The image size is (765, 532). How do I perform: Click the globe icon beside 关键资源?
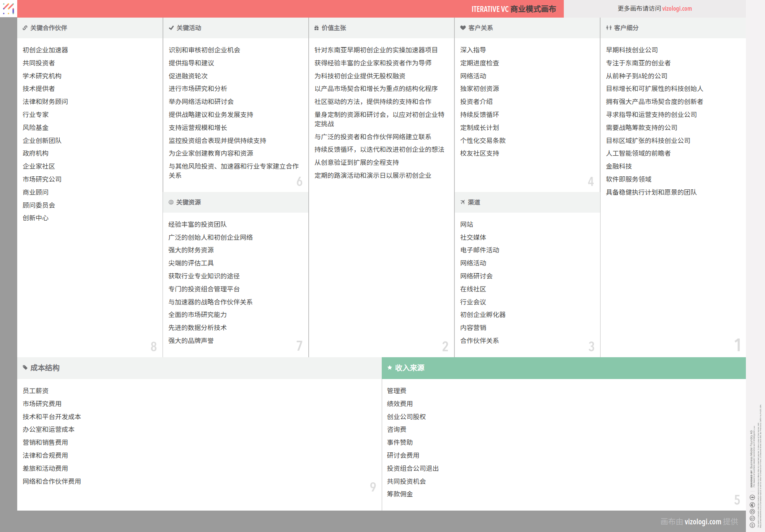(x=171, y=202)
